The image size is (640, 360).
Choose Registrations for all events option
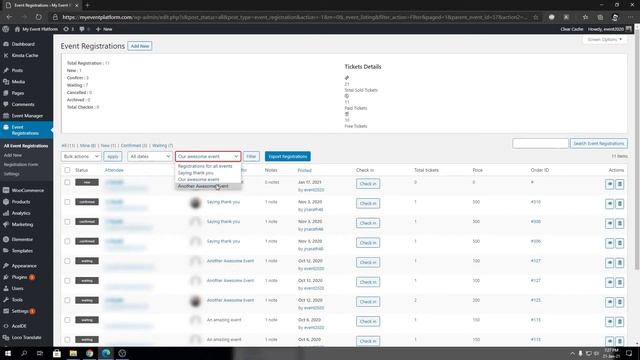click(x=208, y=166)
